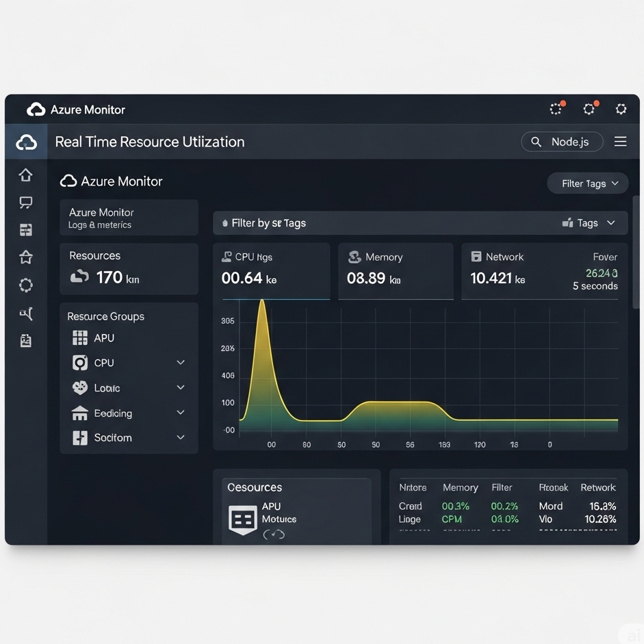Select the highlighted cloud icon in the sidebar
644x644 pixels.
26,142
